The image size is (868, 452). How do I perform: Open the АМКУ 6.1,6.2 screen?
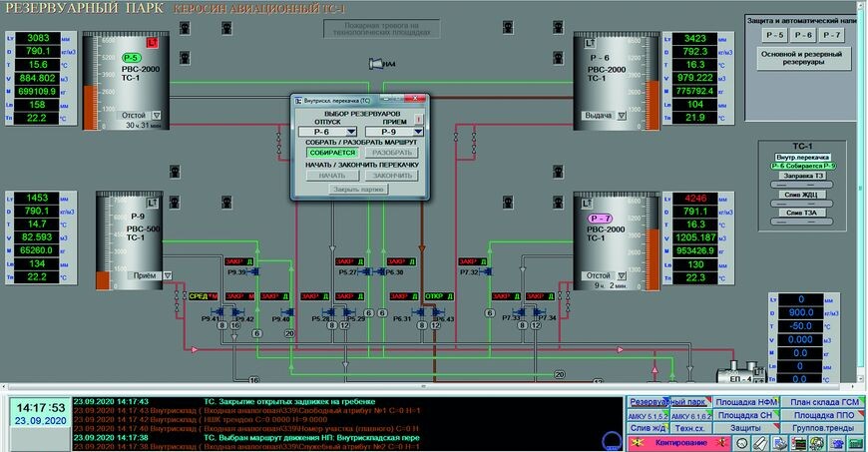(690, 415)
